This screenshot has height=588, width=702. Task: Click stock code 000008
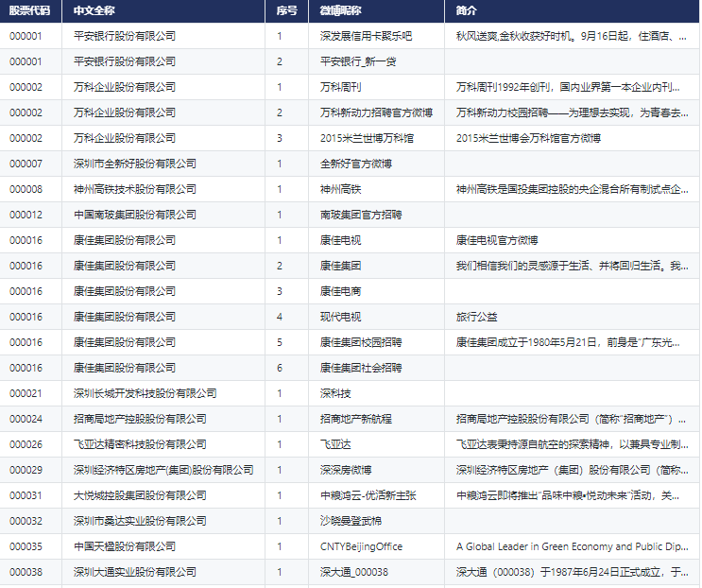click(26, 189)
